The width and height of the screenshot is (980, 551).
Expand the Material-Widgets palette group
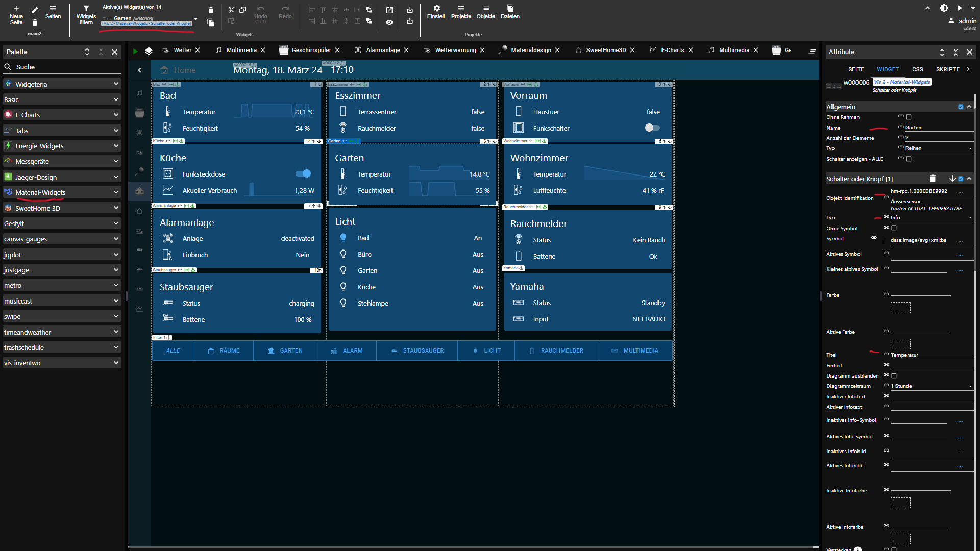click(62, 192)
